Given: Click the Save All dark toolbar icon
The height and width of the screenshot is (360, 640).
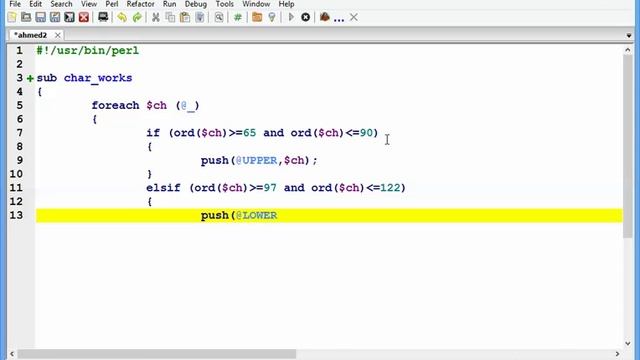Looking at the screenshot, I should click(69, 17).
